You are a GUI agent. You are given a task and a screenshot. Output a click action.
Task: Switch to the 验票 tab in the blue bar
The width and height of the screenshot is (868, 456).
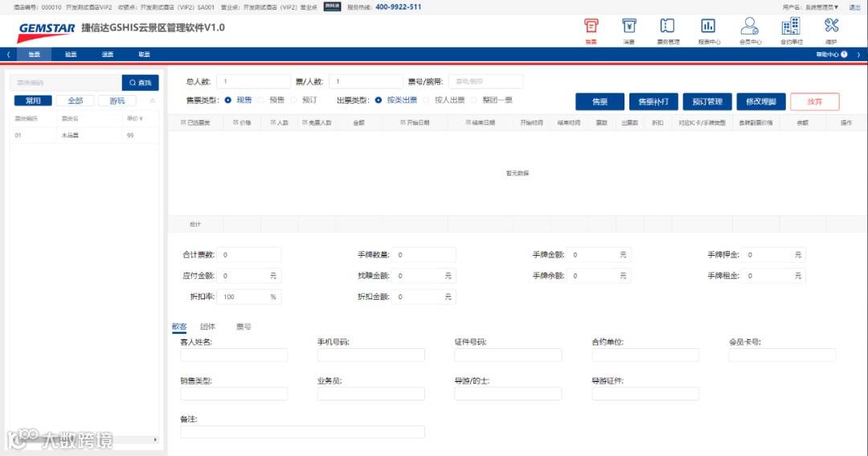[x=71, y=55]
